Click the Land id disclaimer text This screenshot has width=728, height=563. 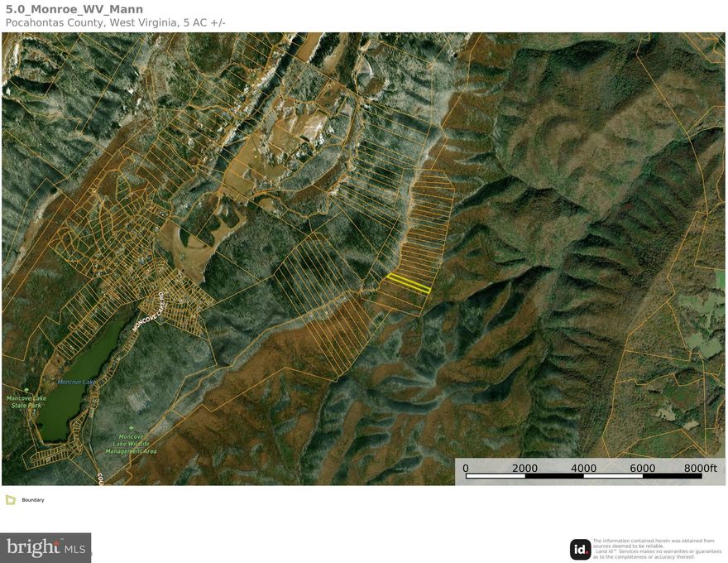[657, 549]
